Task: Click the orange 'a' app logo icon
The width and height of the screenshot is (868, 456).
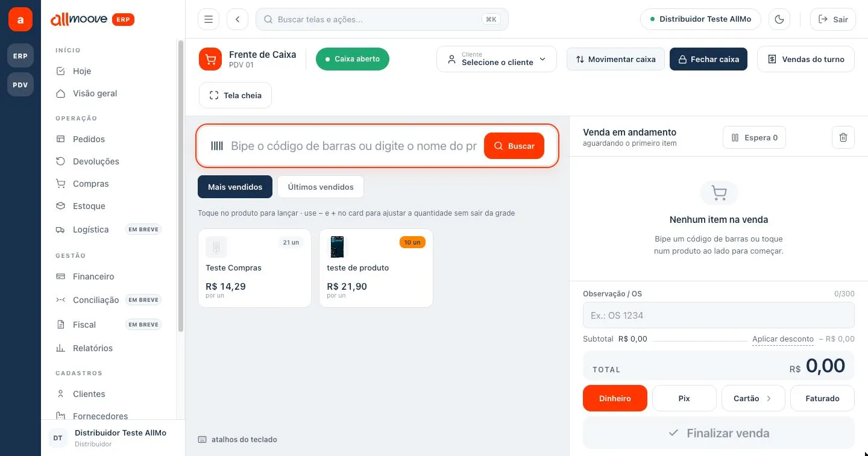Action: coord(20,19)
